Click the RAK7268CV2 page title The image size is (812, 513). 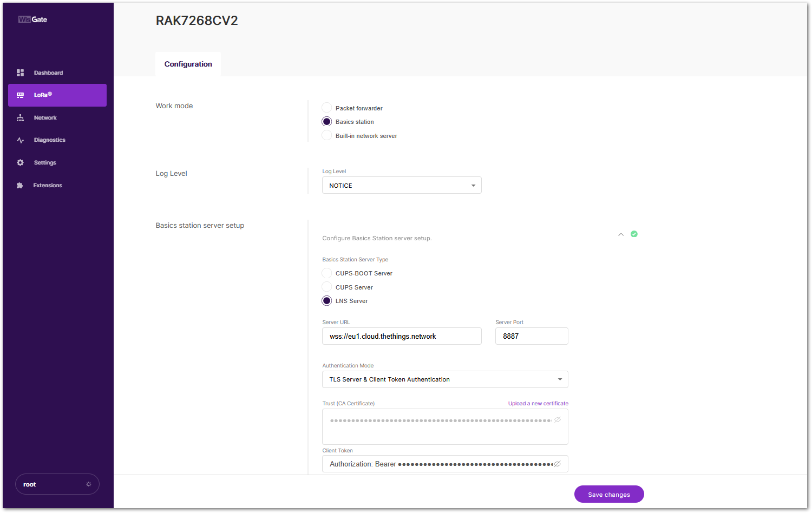[197, 21]
